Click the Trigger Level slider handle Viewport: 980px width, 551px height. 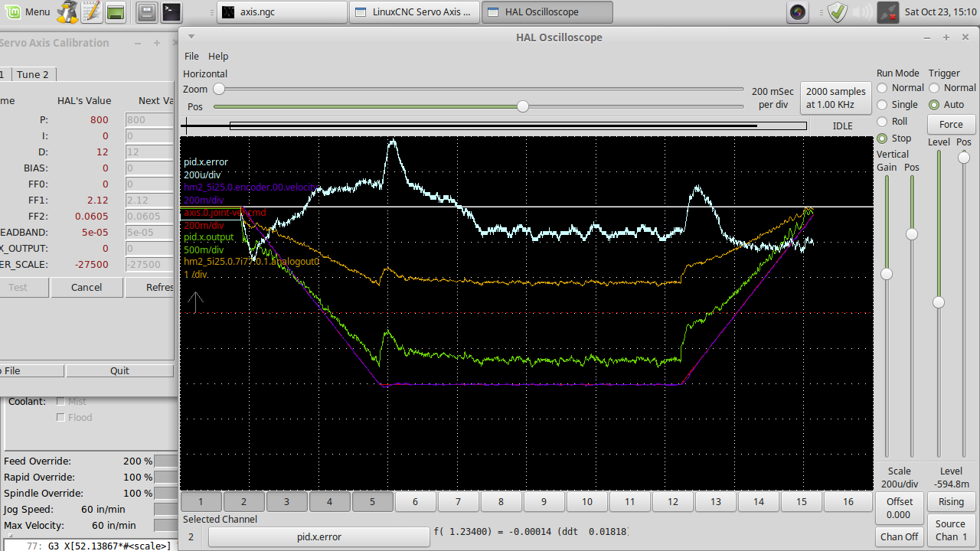(x=939, y=303)
